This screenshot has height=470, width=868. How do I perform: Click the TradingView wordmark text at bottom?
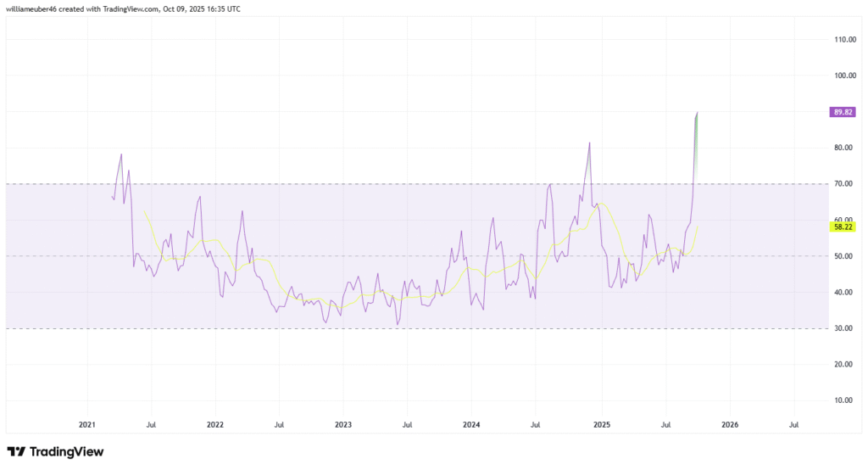67,452
